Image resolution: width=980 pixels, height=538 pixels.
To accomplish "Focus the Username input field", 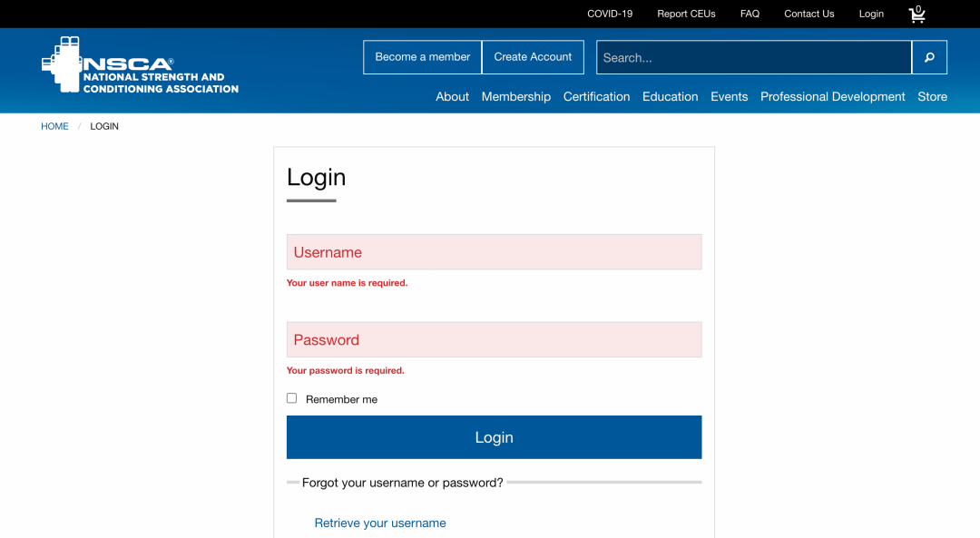I will pos(494,252).
